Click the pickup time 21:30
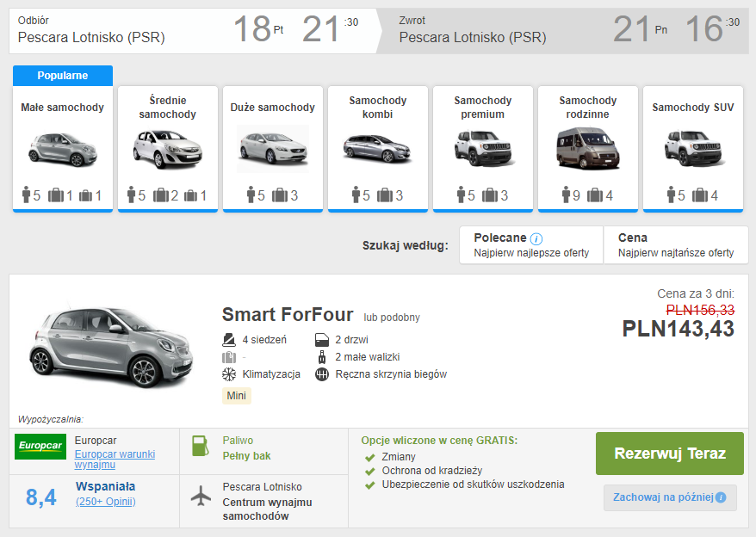This screenshot has width=756, height=537. (331, 29)
